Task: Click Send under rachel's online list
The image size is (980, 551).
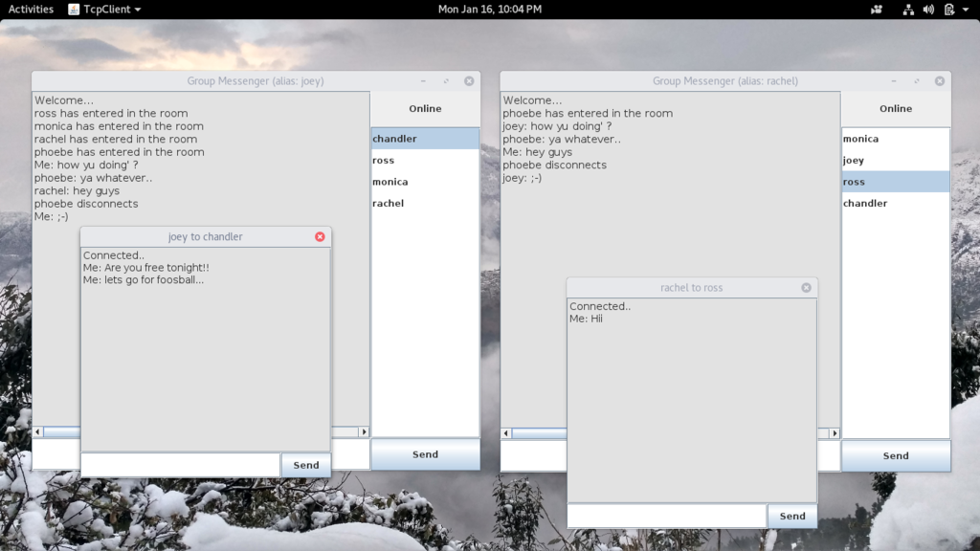Action: point(896,455)
